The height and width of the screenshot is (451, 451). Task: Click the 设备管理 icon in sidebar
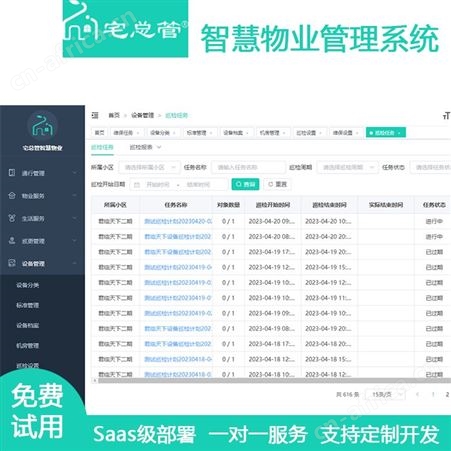click(12, 263)
